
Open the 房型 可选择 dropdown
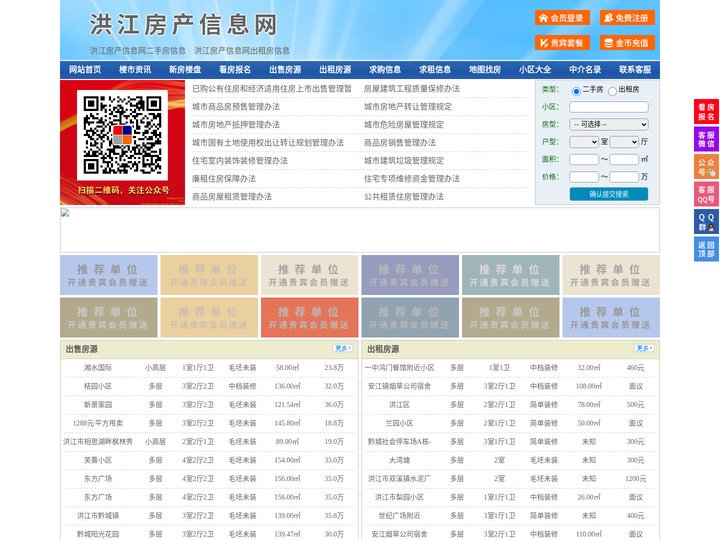609,124
